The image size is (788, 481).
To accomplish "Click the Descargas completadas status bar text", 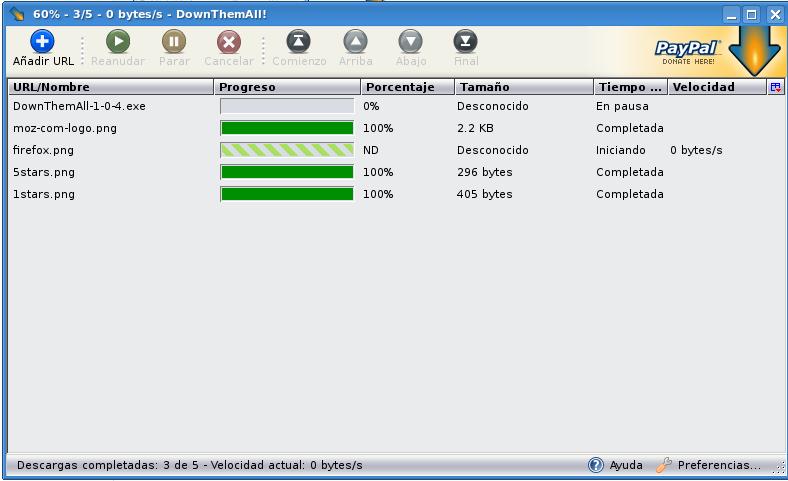I will pos(189,465).
